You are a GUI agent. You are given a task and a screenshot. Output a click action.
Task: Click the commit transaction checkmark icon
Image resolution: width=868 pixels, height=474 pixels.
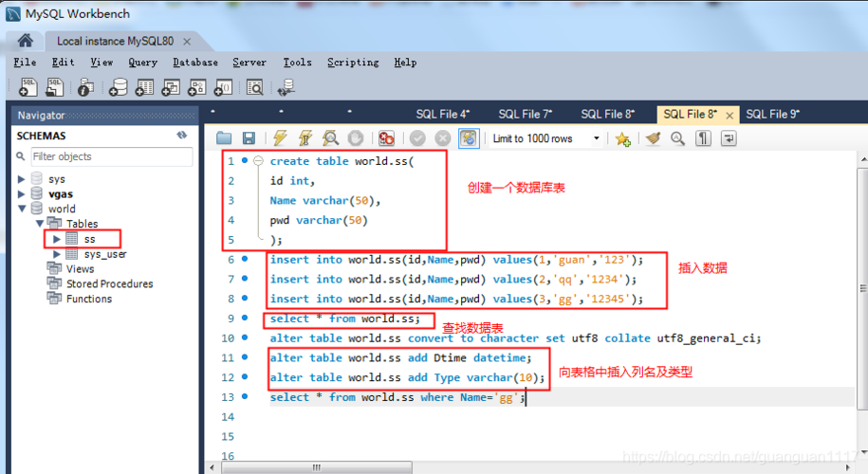click(417, 138)
